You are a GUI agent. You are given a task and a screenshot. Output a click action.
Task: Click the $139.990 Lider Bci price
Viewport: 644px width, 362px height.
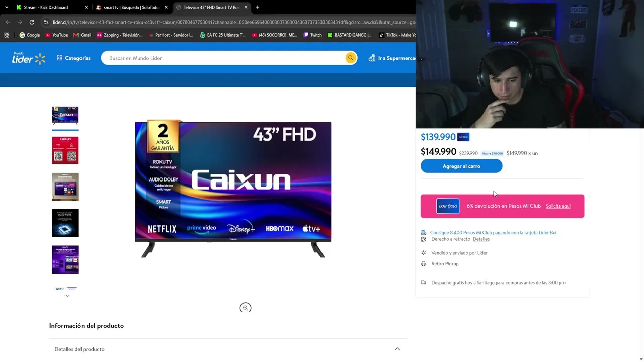438,137
